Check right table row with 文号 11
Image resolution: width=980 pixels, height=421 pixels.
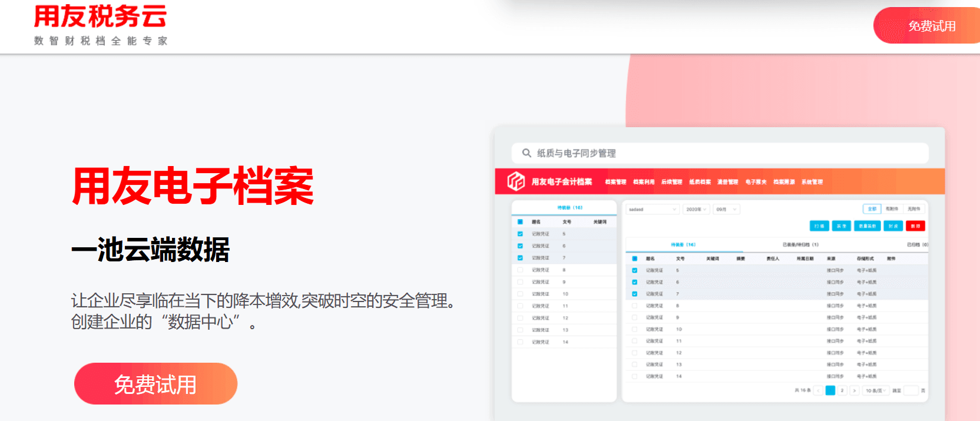coord(634,341)
